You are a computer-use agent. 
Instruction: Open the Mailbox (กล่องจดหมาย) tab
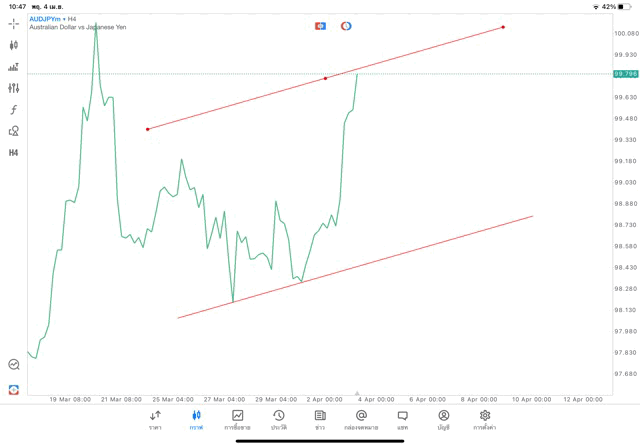361,419
